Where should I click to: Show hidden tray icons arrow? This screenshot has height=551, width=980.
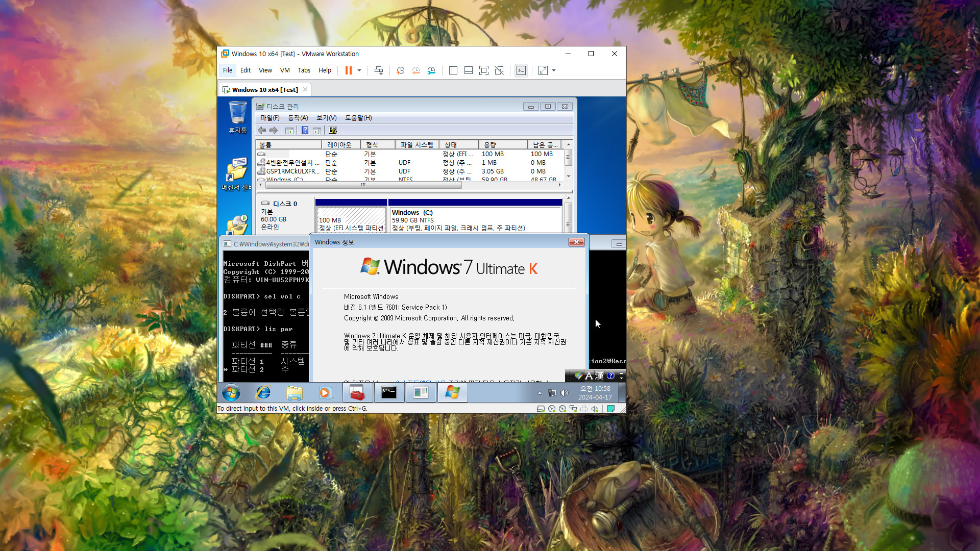click(540, 393)
